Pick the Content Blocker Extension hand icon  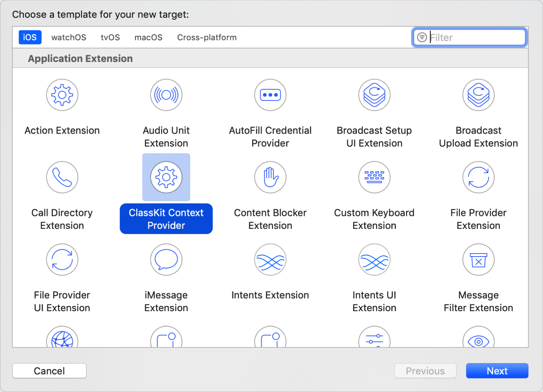pos(270,177)
